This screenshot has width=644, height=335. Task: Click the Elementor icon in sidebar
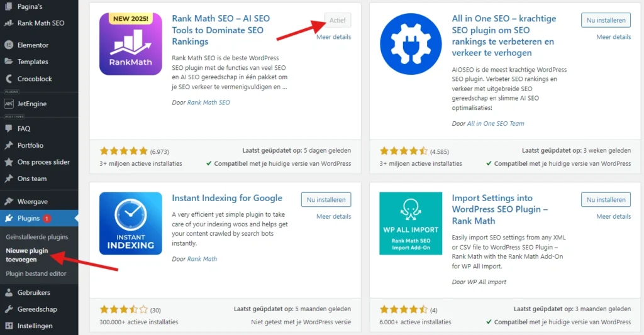(x=9, y=45)
